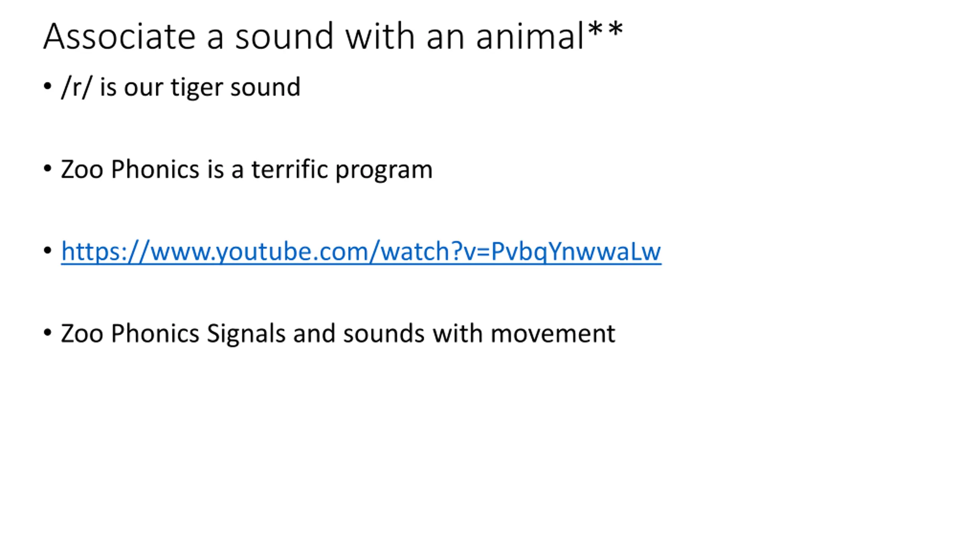Click the word 'sound' in first bullet
This screenshot has height=551, width=980.
click(265, 87)
